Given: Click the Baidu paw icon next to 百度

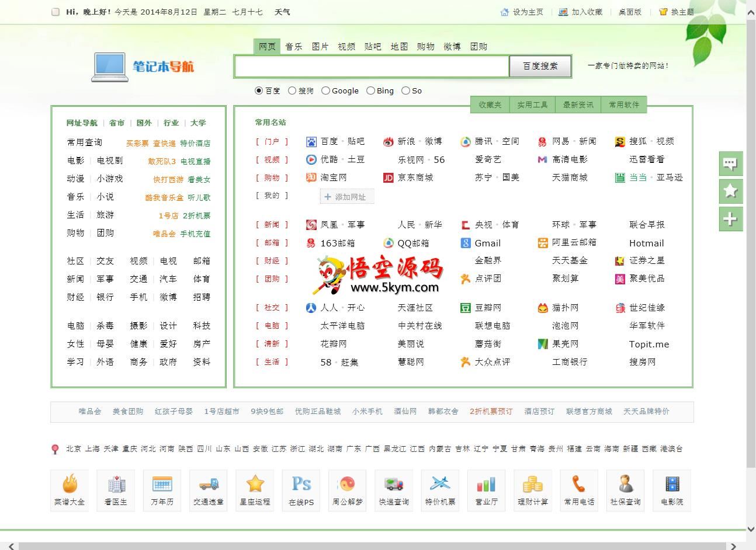Looking at the screenshot, I should click(x=311, y=141).
